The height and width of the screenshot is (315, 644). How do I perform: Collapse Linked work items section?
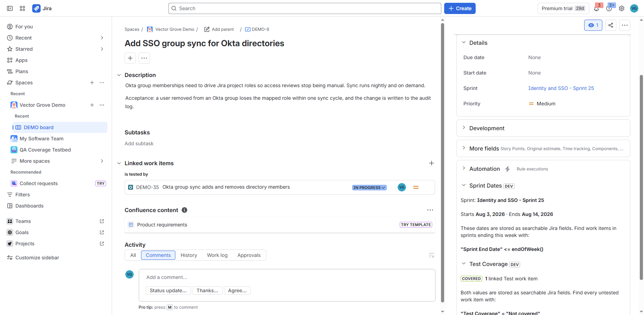(119, 163)
